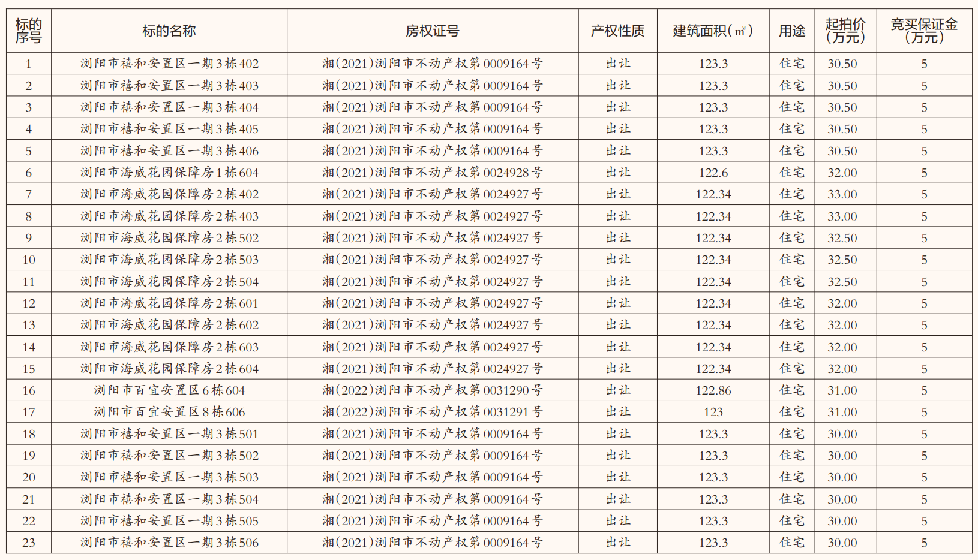
Task: Select 浏阳市禧和安置区一期3栋504 cell
Action: tap(169, 499)
